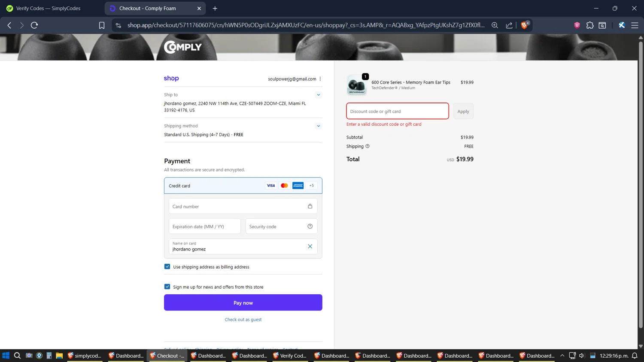Switch to Verify Cod... taskbar window
The height and width of the screenshot is (362, 644).
click(290, 356)
